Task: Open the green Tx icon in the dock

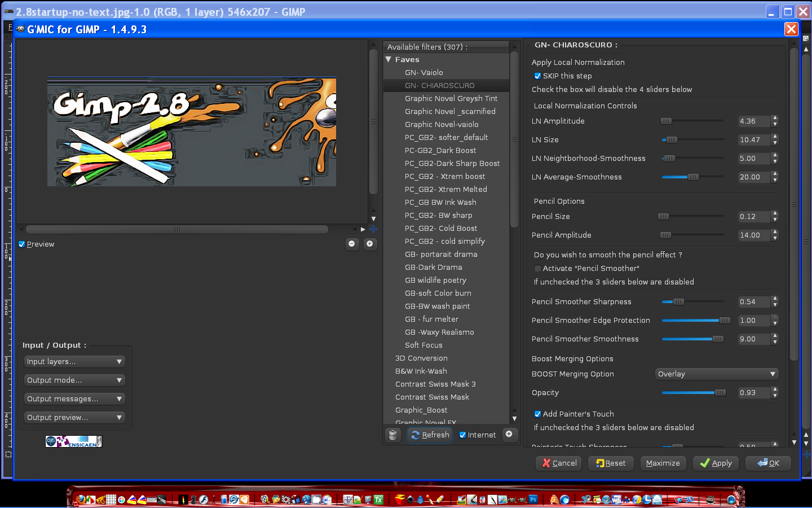Action: pos(378,500)
